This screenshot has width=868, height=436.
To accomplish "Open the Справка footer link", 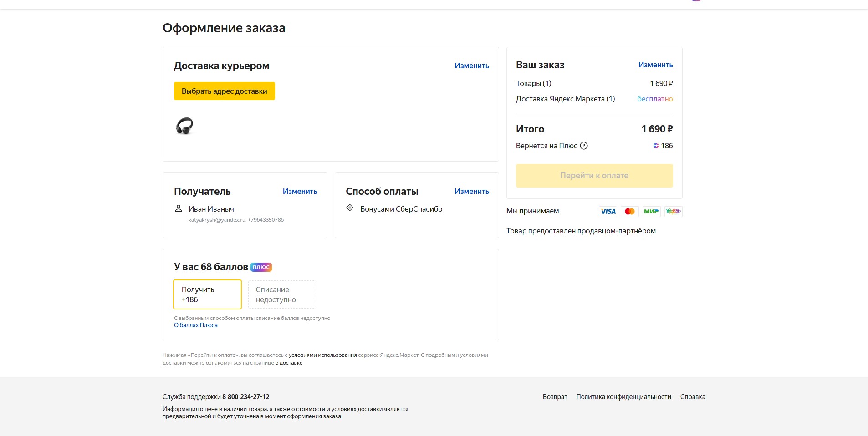I will (x=693, y=397).
